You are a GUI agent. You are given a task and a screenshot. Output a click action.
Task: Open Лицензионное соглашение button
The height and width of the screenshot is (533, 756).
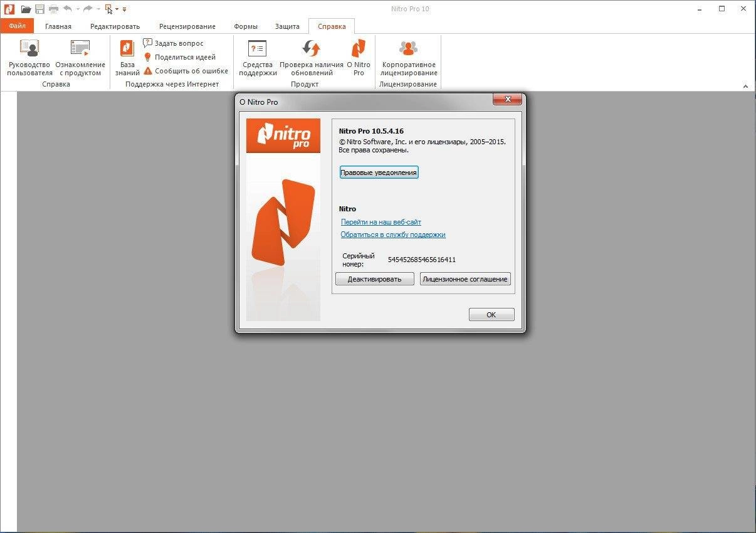coord(465,279)
